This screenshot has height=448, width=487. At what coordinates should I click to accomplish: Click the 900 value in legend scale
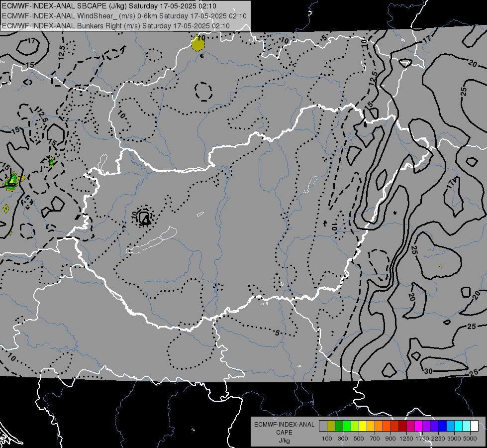pyautogui.click(x=390, y=439)
